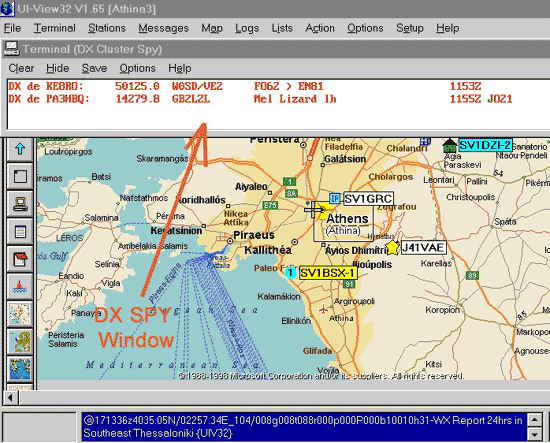Click the 14279.8 frequency value
The height and width of the screenshot is (443, 550).
[138, 99]
